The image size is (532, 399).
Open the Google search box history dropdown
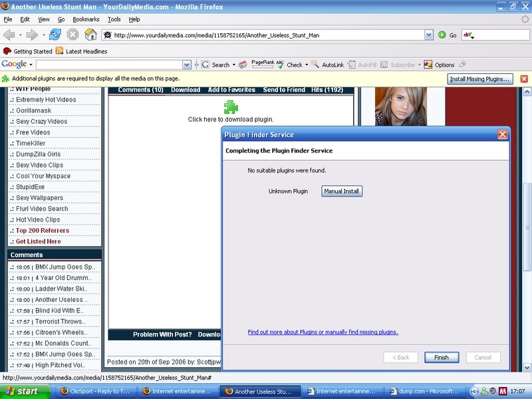point(187,65)
